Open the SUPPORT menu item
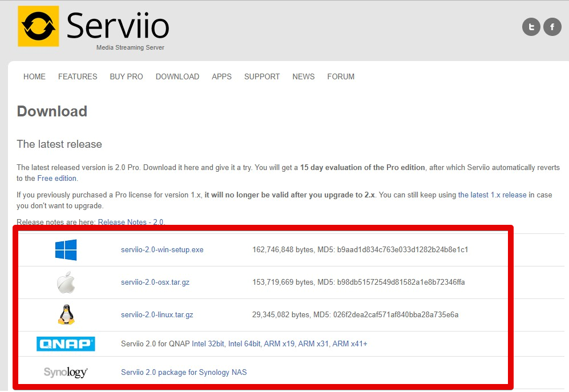Screen dimensions: 569x392 coord(262,76)
